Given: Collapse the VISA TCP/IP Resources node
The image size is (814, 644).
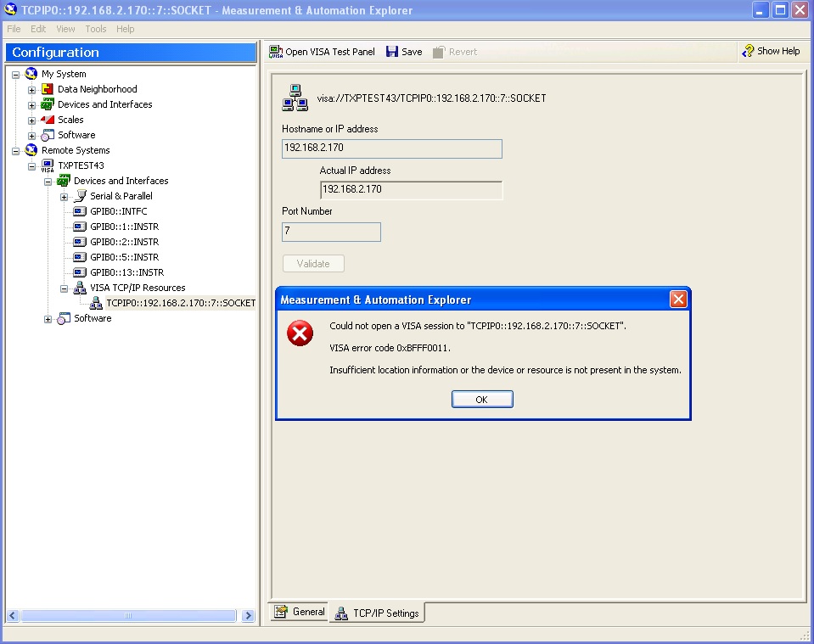Looking at the screenshot, I should click(x=64, y=288).
